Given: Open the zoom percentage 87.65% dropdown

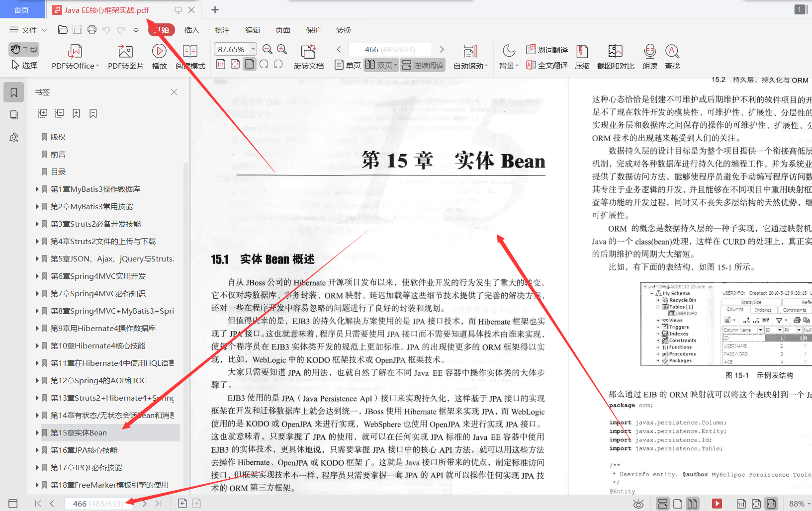Looking at the screenshot, I should (253, 49).
